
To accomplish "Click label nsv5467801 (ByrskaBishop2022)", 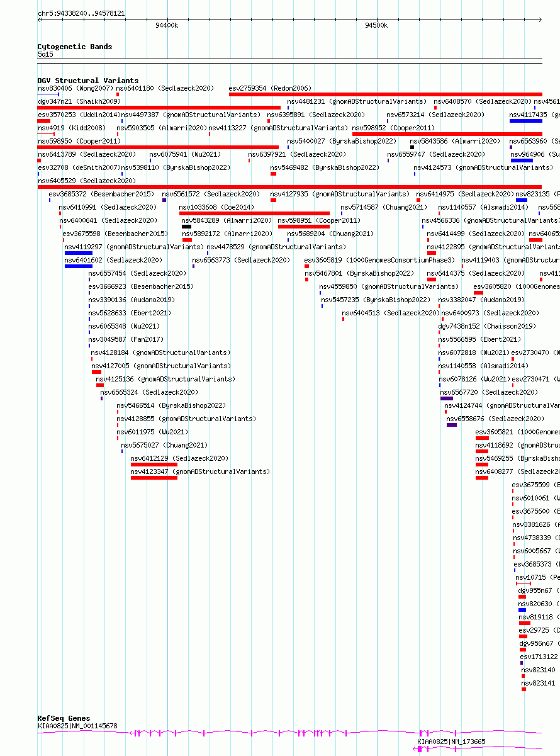I will (359, 273).
